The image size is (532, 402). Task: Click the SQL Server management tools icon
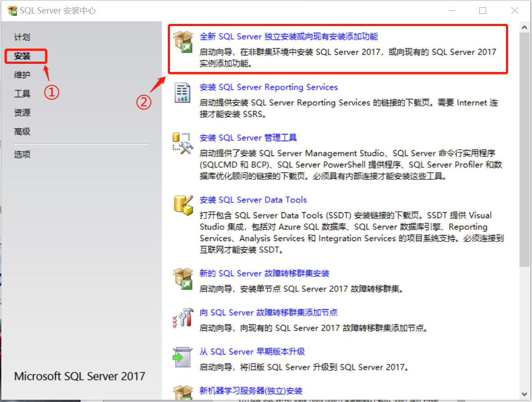183,143
